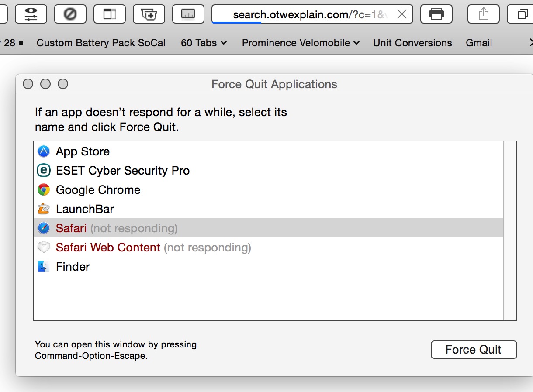Image resolution: width=533 pixels, height=392 pixels.
Task: Expand the 60 Tabs bookmarks folder
Action: pyautogui.click(x=204, y=43)
